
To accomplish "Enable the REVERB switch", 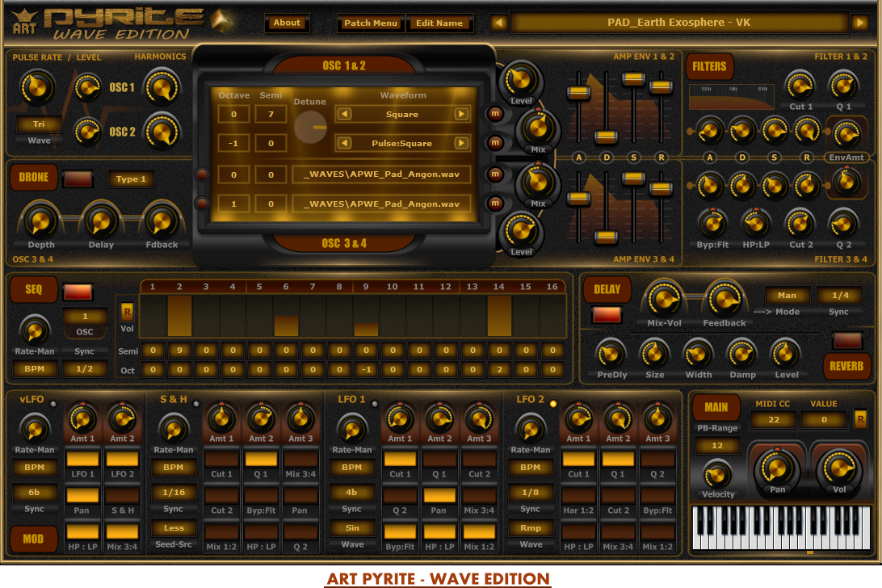I will coord(847,340).
